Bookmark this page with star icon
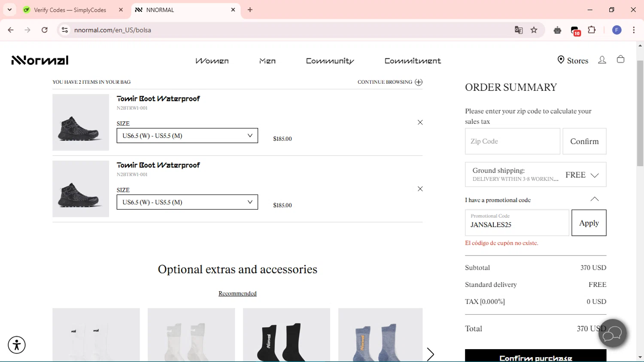This screenshot has height=362, width=644. [x=534, y=30]
